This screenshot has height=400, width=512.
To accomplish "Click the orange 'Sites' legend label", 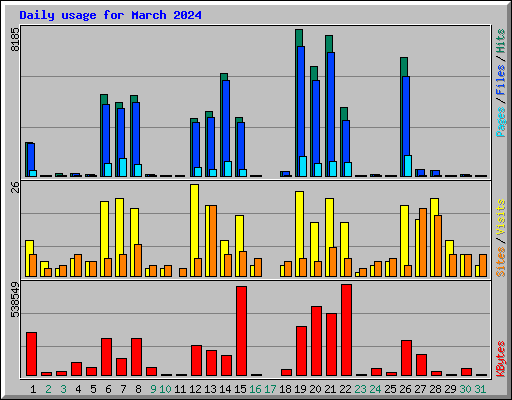I will (x=501, y=262).
